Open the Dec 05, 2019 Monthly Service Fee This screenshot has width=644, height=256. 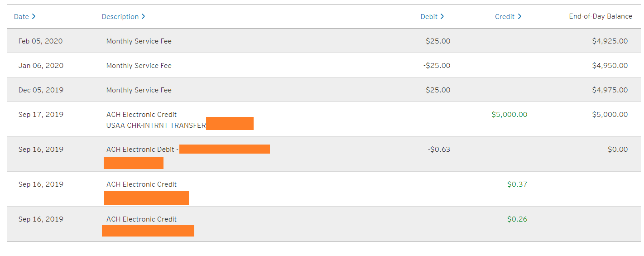click(x=139, y=90)
